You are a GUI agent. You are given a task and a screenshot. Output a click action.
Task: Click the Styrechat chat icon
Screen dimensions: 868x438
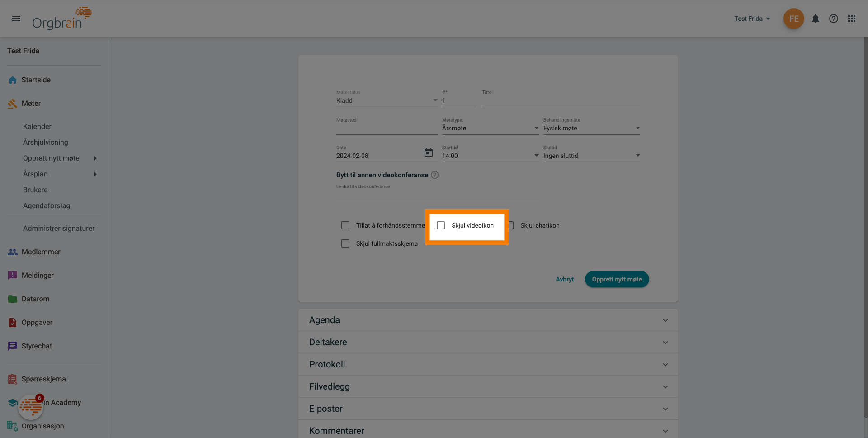tap(13, 346)
